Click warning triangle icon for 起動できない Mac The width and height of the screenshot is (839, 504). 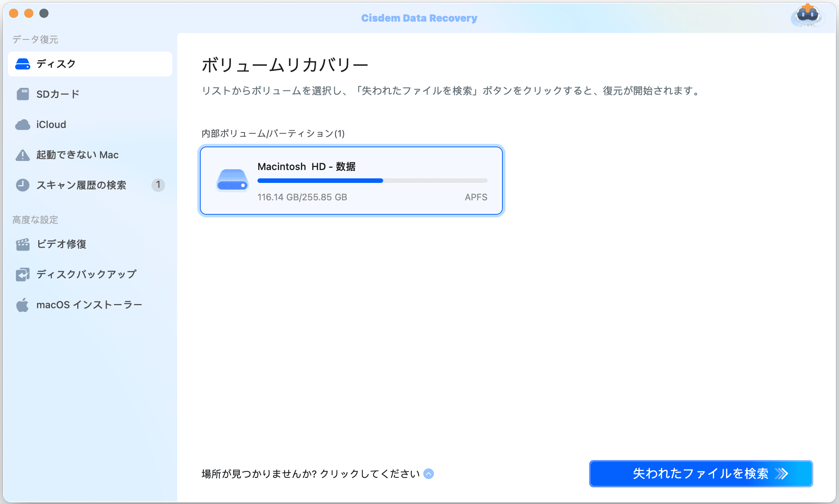[x=23, y=155]
